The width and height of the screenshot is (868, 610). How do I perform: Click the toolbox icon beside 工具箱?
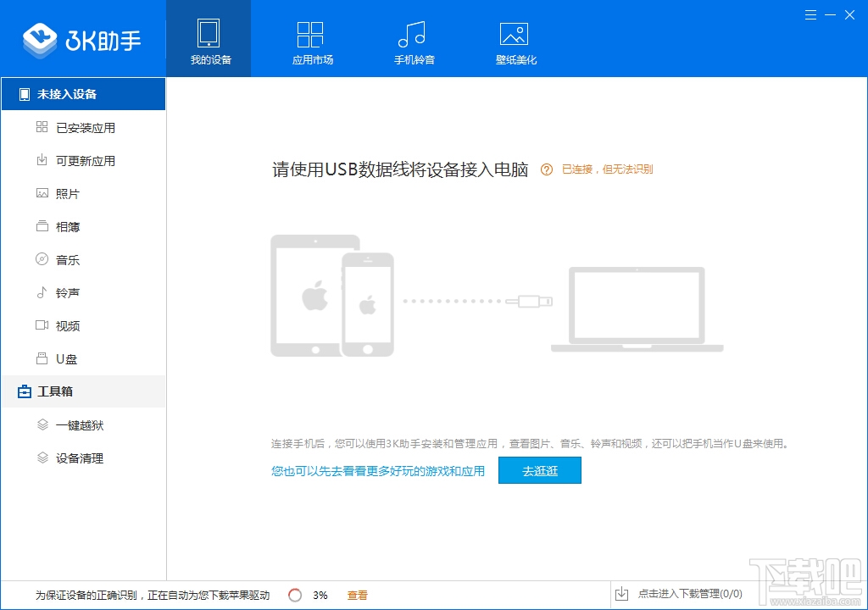25,392
